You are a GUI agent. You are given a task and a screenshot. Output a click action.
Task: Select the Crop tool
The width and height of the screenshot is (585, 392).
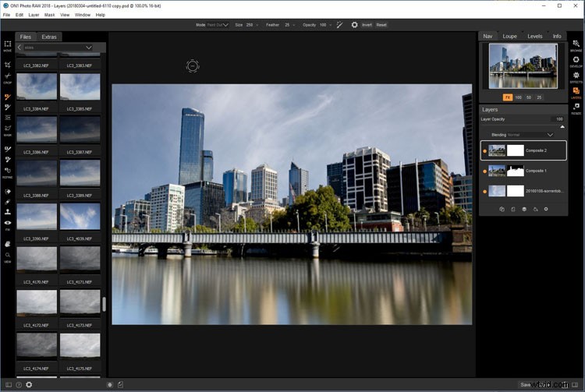click(8, 65)
